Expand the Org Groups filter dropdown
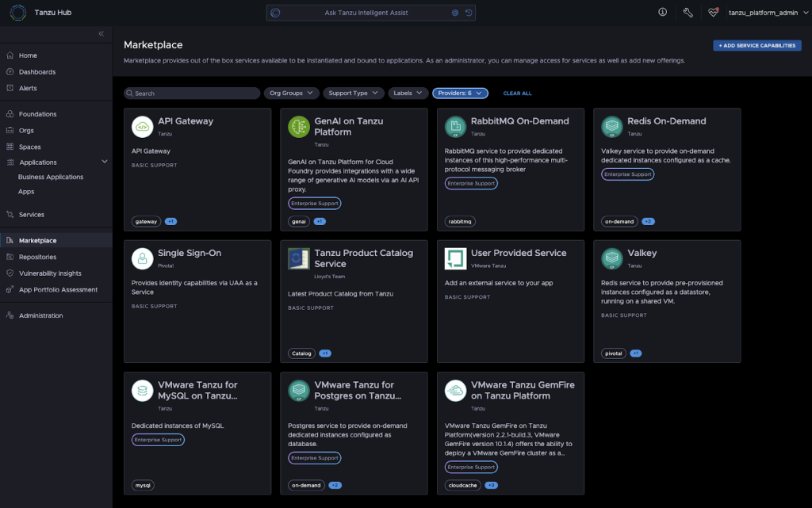This screenshot has width=812, height=508. (x=291, y=94)
